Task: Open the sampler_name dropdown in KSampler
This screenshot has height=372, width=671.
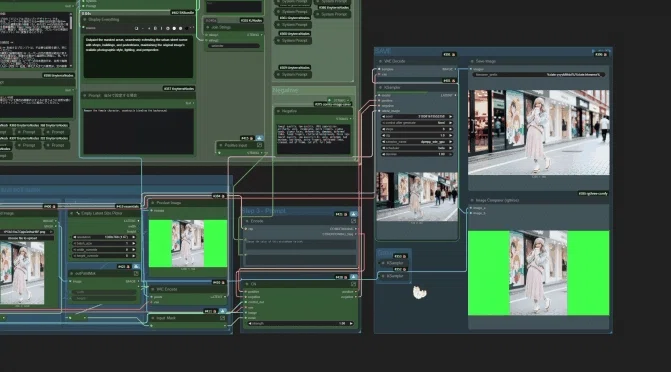Action: point(417,142)
